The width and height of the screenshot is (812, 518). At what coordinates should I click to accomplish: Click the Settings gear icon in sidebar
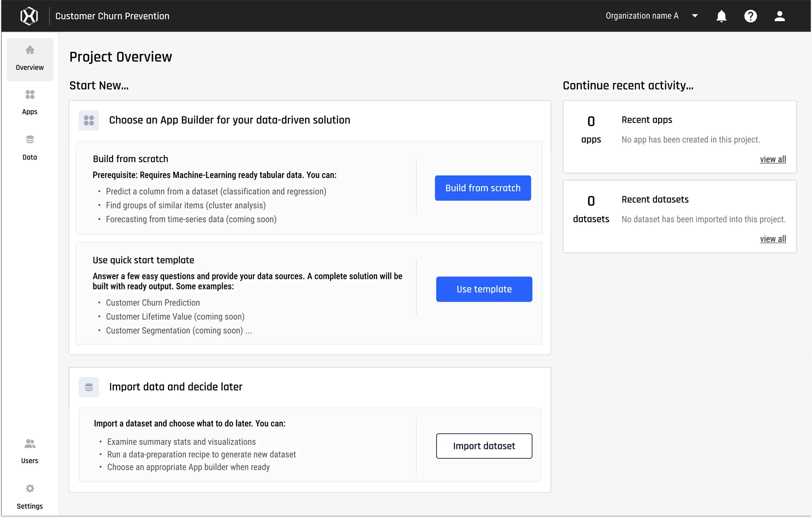pyautogui.click(x=30, y=488)
